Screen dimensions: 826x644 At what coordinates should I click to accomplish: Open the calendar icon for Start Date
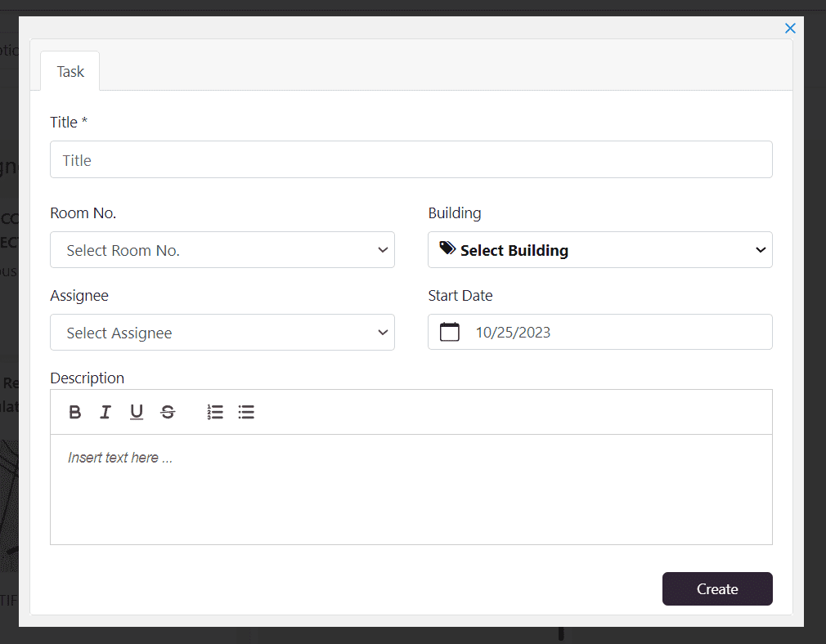pyautogui.click(x=449, y=333)
